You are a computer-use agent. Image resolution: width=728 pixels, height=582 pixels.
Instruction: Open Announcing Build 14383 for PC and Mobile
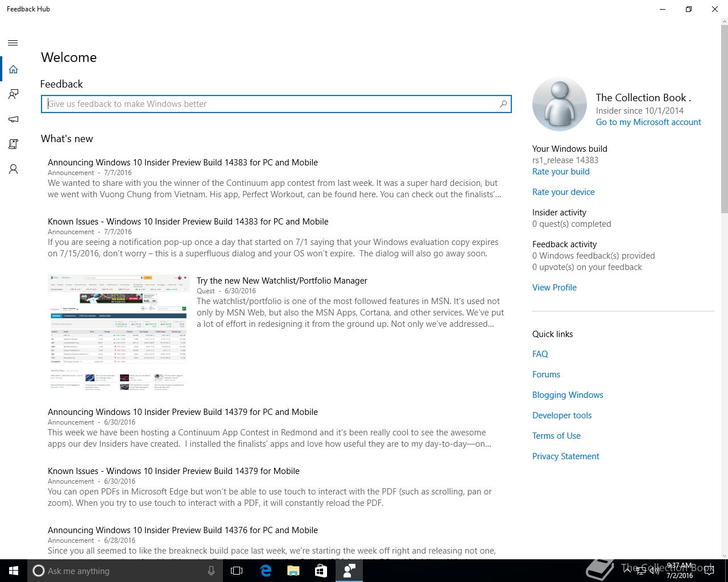(x=183, y=163)
